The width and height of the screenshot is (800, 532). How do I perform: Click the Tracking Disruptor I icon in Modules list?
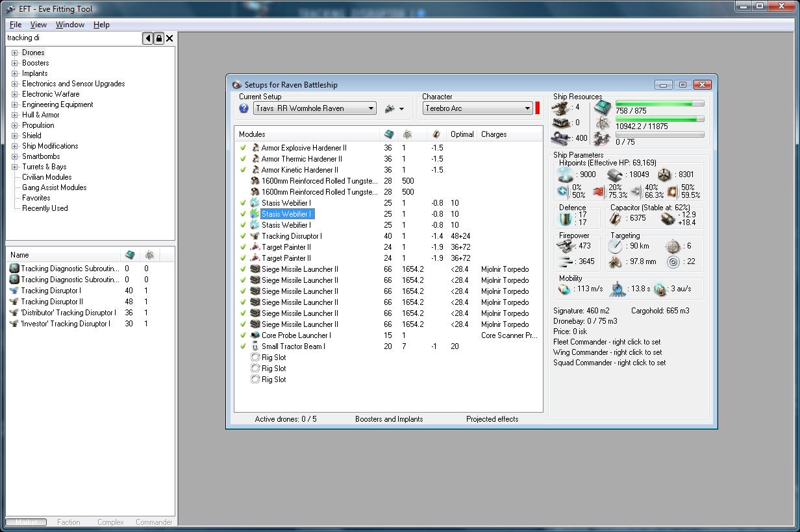pyautogui.click(x=255, y=236)
